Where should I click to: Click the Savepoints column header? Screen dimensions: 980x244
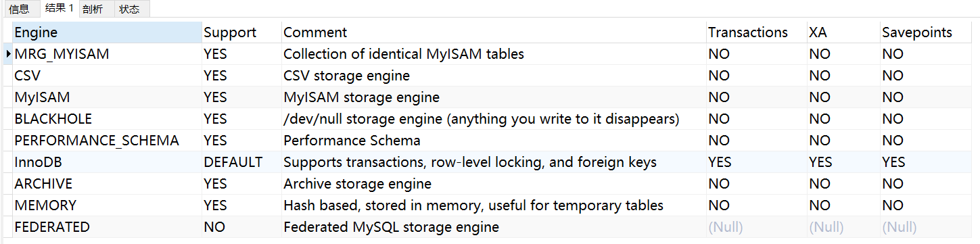pyautogui.click(x=927, y=32)
